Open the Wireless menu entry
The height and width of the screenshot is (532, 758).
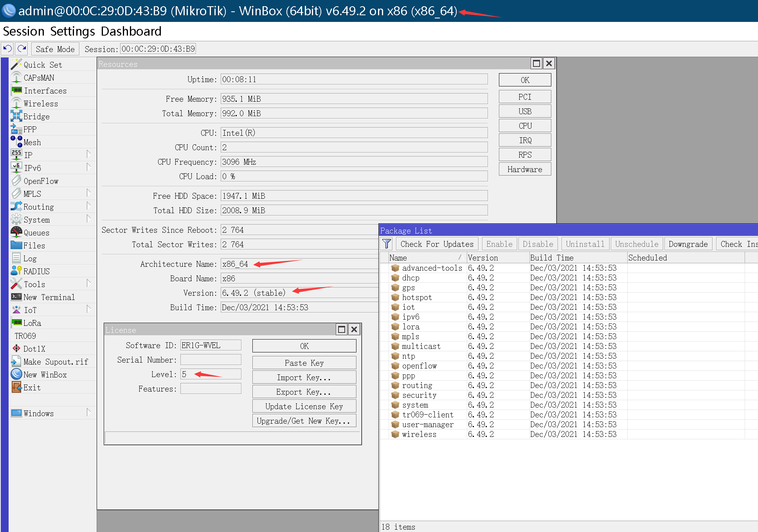pyautogui.click(x=41, y=103)
